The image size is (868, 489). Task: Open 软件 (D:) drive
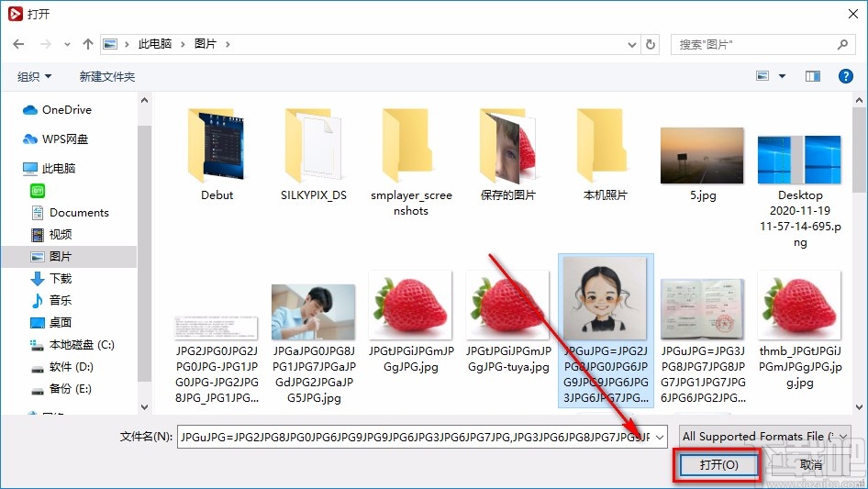pyautogui.click(x=62, y=367)
